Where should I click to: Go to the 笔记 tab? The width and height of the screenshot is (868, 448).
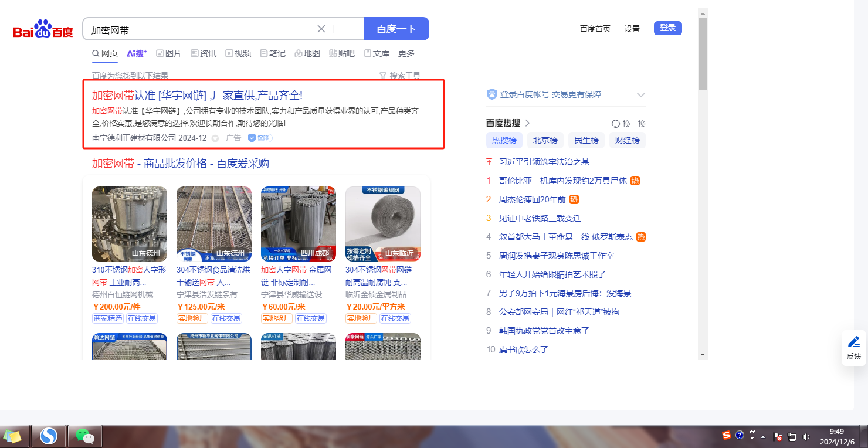pyautogui.click(x=273, y=53)
